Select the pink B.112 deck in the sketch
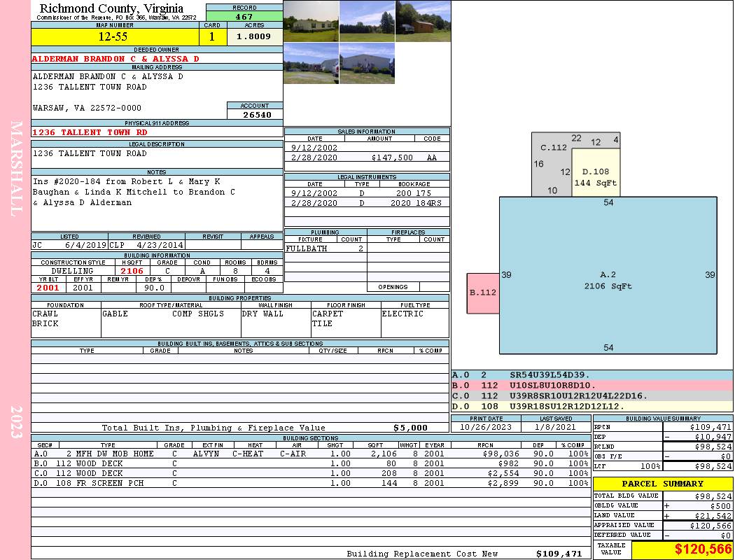Screen dimensions: 735x560 pos(483,293)
